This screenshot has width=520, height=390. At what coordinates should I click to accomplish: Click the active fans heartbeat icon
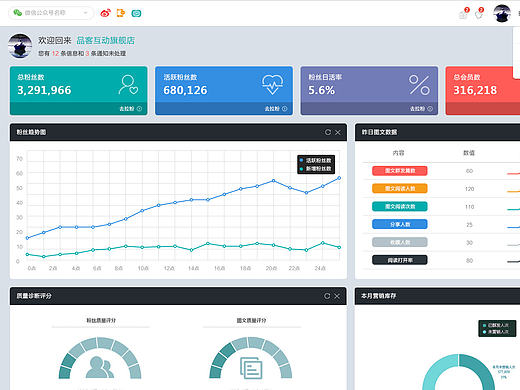point(272,85)
